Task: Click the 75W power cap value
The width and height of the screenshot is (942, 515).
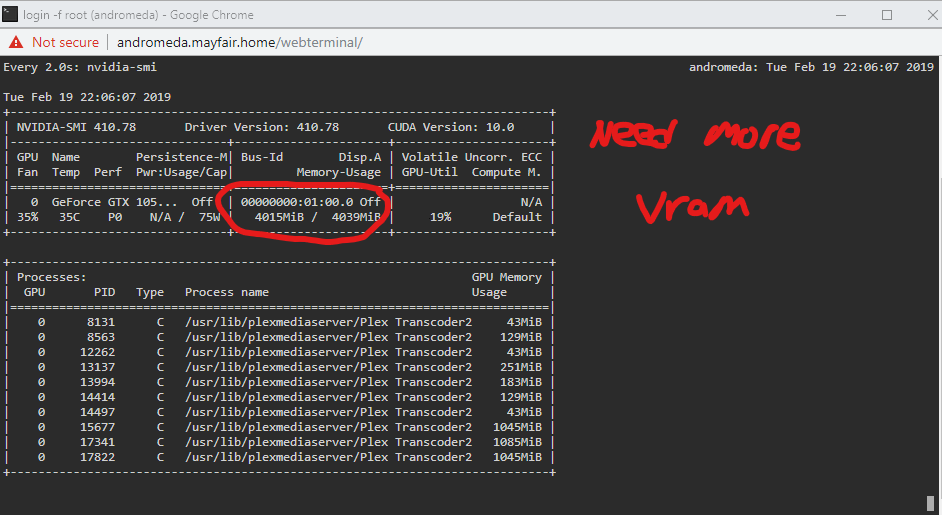Action: [210, 217]
